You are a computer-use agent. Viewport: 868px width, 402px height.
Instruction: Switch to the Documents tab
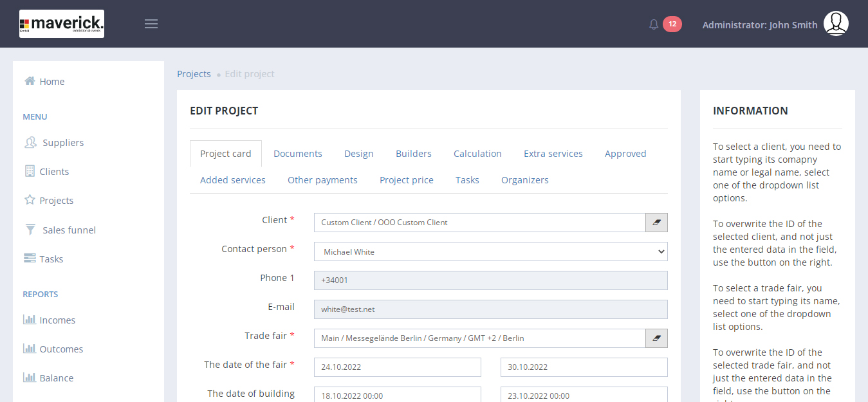[297, 154]
